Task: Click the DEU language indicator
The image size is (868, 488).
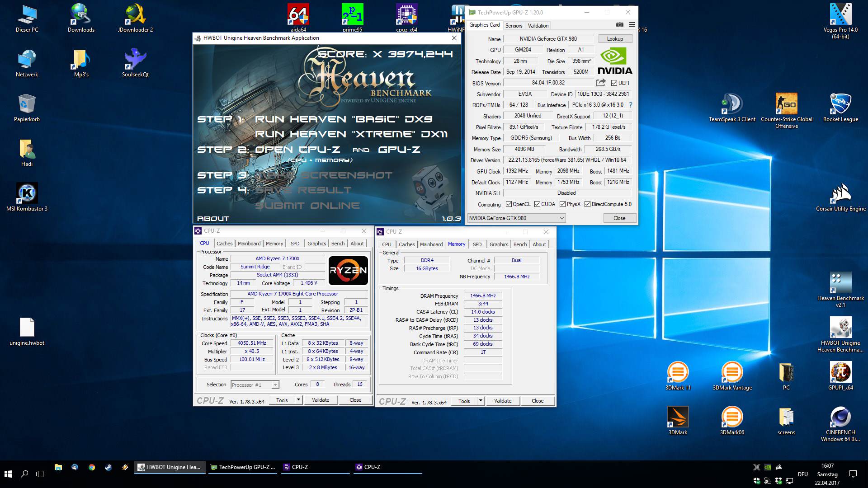Action: [802, 474]
